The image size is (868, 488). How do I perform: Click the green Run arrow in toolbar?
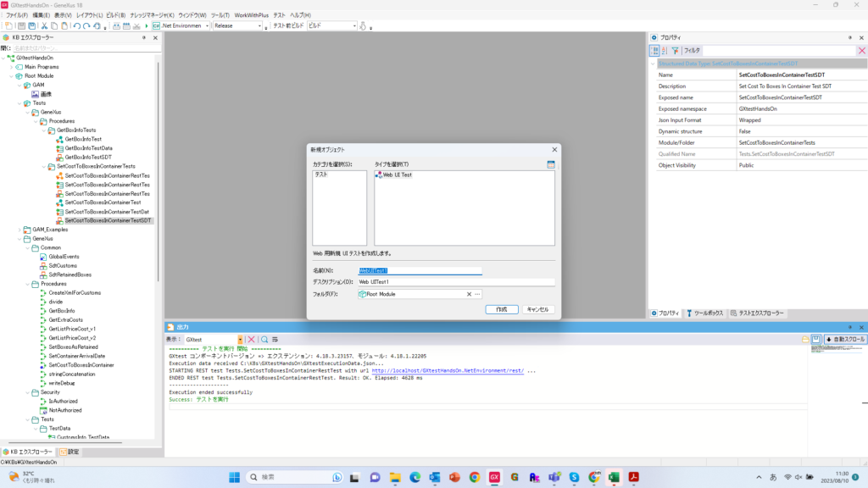pyautogui.click(x=147, y=26)
